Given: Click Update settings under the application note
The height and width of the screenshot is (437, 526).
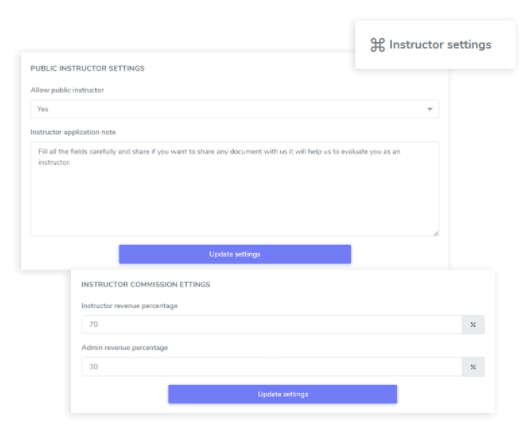Looking at the screenshot, I should pos(235,254).
